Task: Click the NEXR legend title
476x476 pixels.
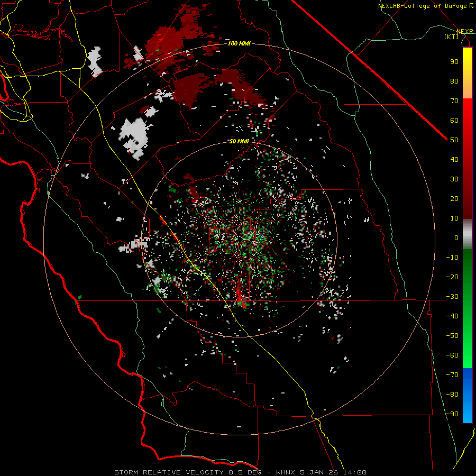Action: pos(465,32)
